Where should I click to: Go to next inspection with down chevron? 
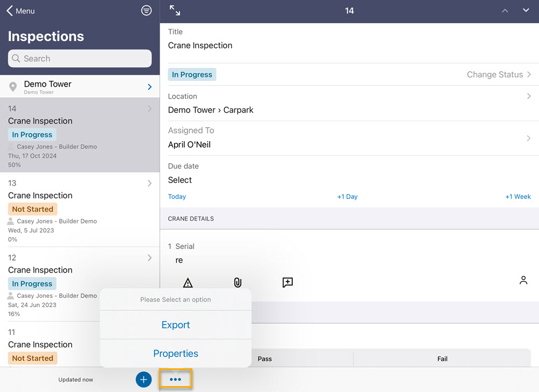(x=526, y=10)
